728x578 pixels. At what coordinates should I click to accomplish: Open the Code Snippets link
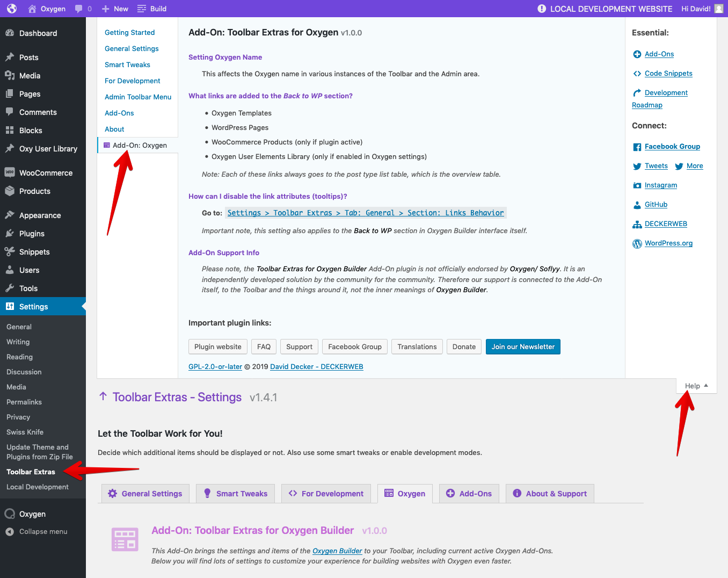(x=668, y=73)
